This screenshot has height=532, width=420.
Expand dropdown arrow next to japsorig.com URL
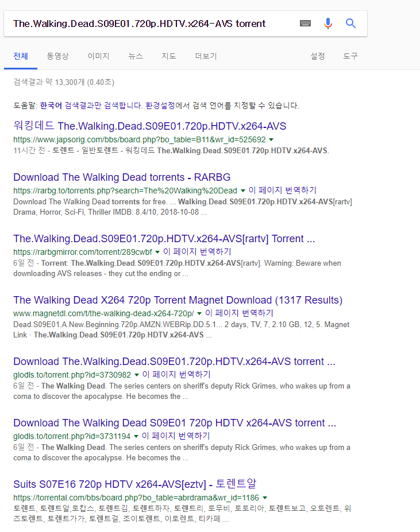click(271, 140)
